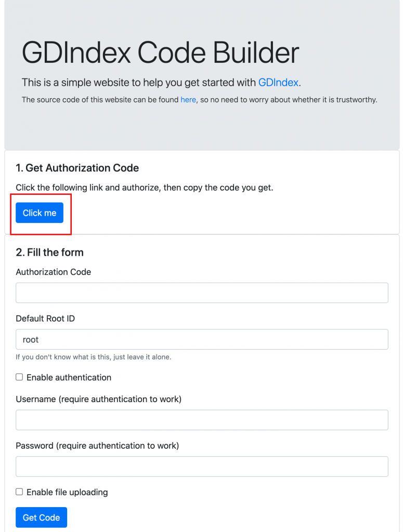Click the 'Authorization Code' field label
The width and height of the screenshot is (403, 532).
click(54, 272)
